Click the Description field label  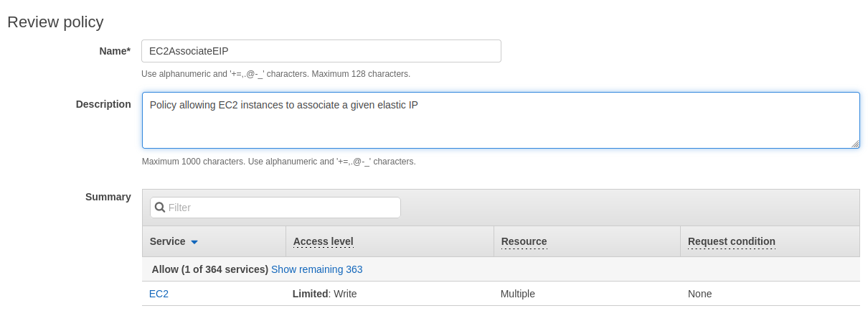(103, 104)
